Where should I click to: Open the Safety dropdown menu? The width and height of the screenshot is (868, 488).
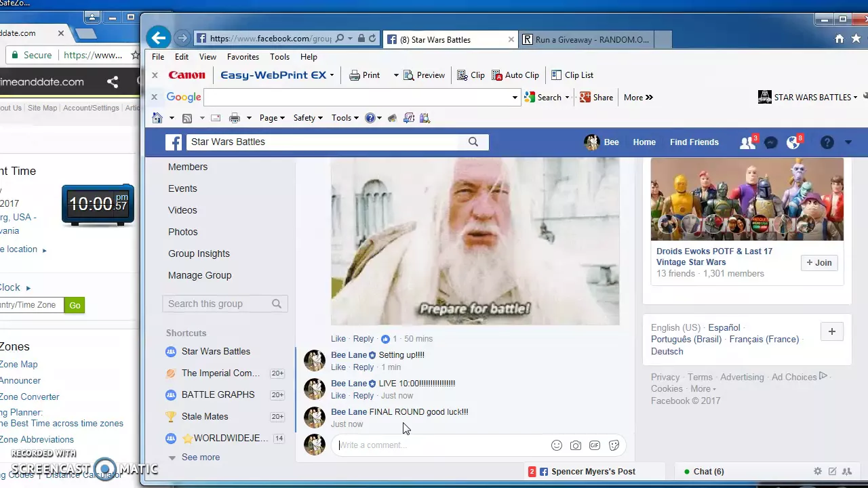point(308,118)
